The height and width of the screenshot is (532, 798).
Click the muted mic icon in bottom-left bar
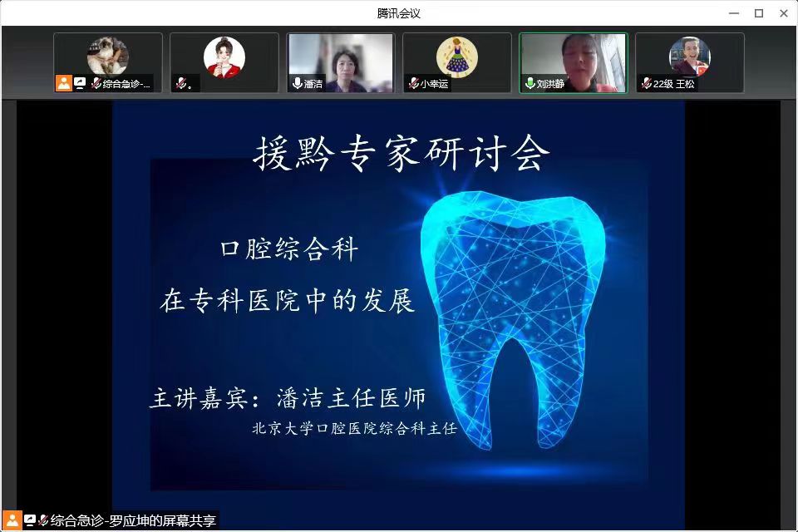point(43,520)
